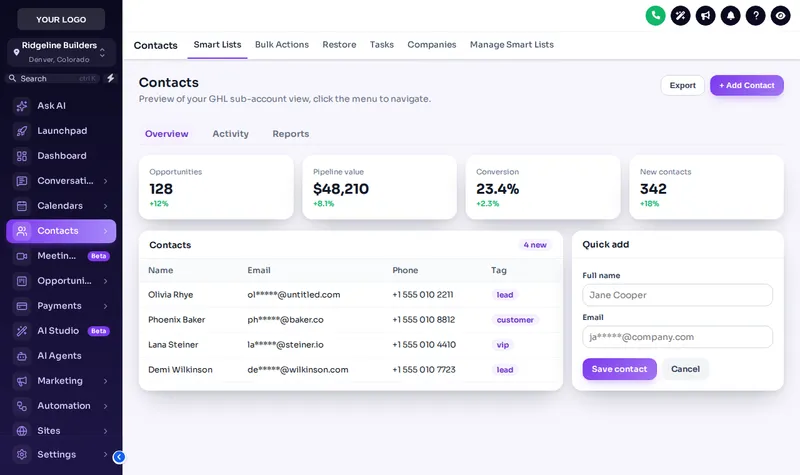The width and height of the screenshot is (800, 475).
Task: Expand the Payments submenu chevron
Action: coord(106,306)
